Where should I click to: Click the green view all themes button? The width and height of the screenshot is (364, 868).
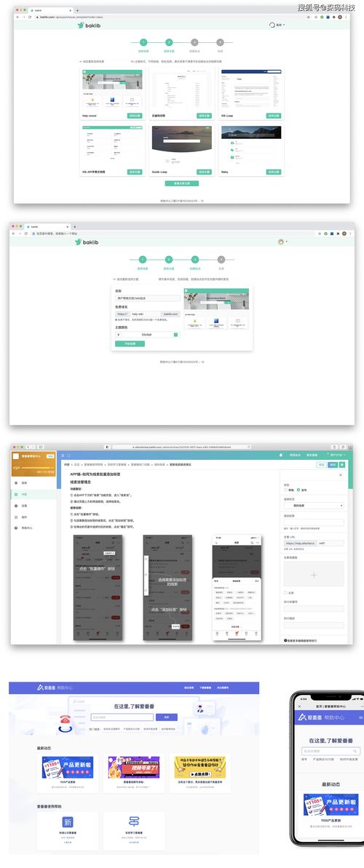tap(182, 183)
